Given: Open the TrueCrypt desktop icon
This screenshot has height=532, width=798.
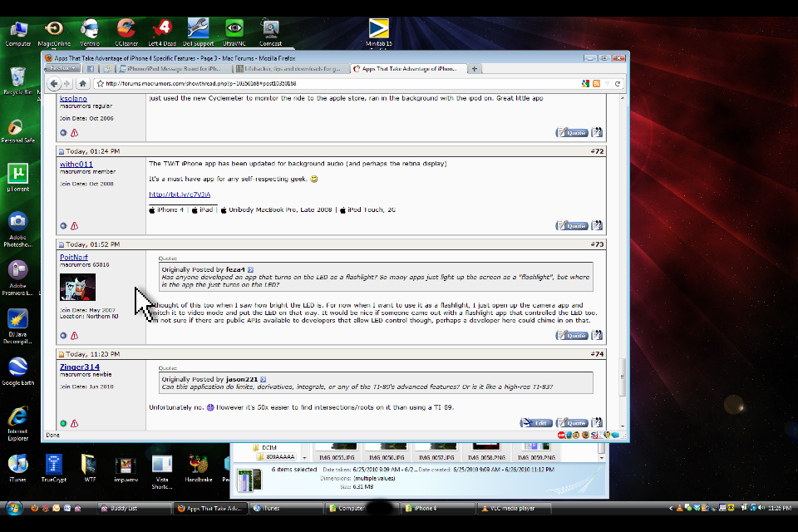Looking at the screenshot, I should 53,468.
